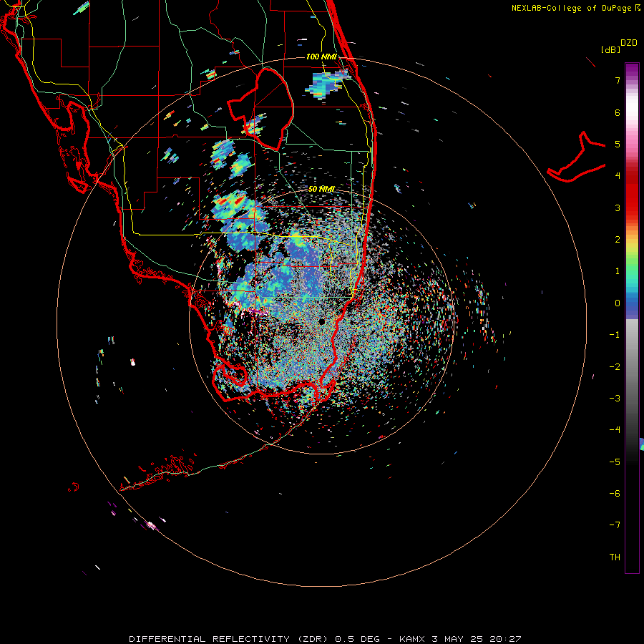Click the [dB] units label
Viewport: 644px width, 644px height.
(x=610, y=49)
